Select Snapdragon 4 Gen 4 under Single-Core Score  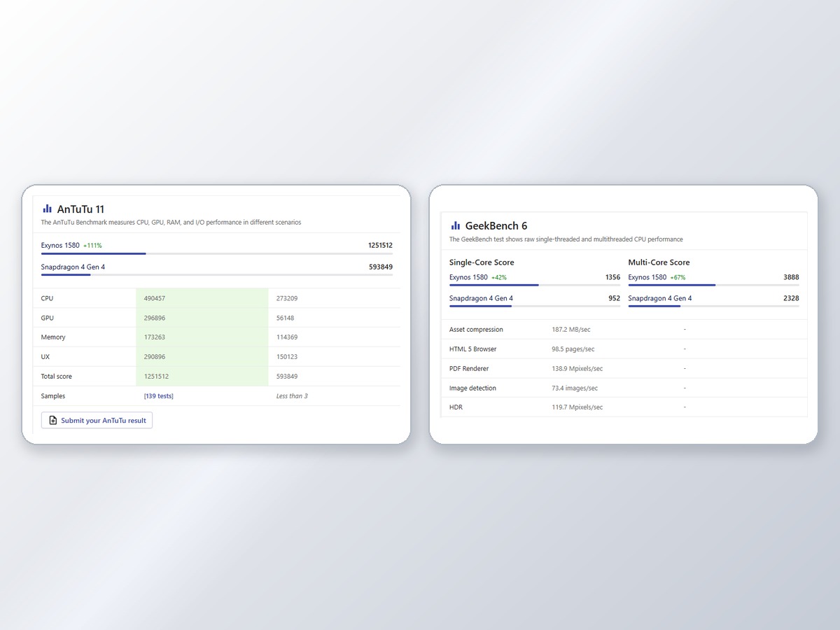[481, 298]
